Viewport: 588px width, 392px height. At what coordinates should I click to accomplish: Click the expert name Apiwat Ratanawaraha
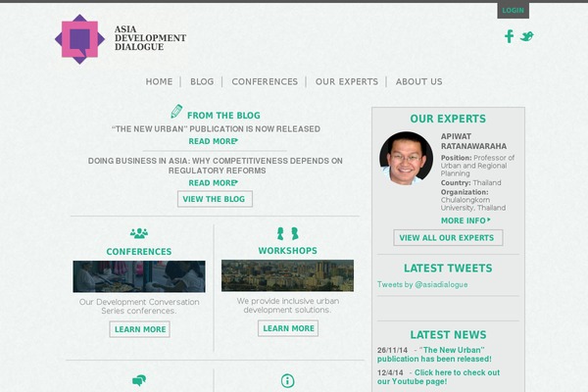pos(473,141)
